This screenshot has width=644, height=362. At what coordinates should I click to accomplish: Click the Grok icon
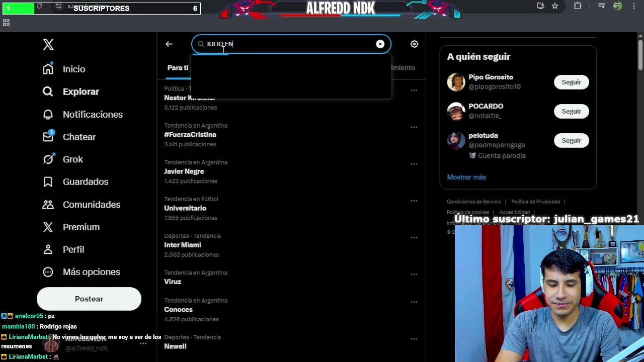click(x=48, y=159)
